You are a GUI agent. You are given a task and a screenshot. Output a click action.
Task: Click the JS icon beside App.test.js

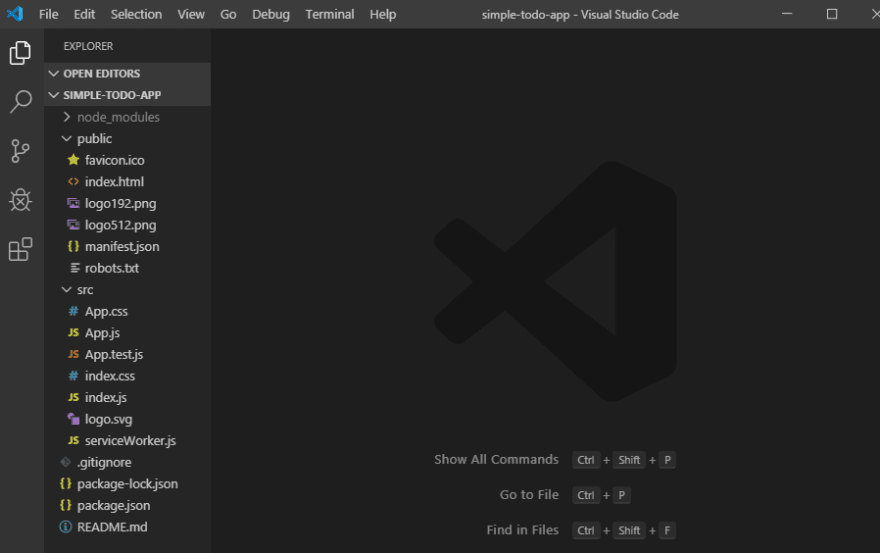[x=73, y=354]
